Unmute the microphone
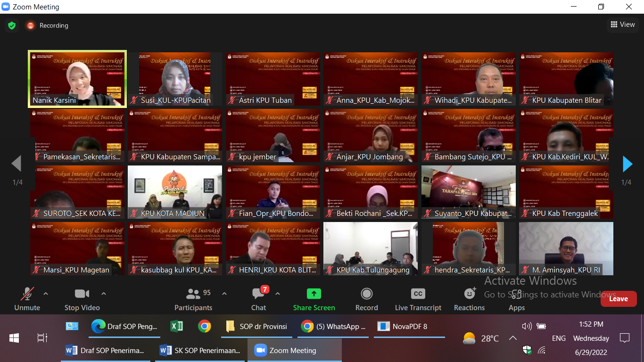The width and height of the screenshot is (644, 362). point(27,299)
